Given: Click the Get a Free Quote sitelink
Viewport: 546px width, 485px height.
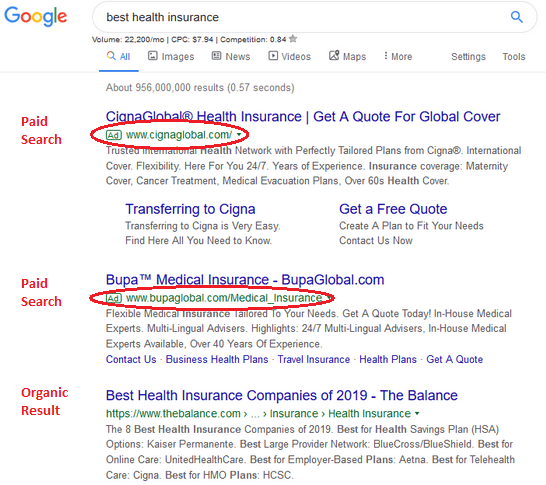Looking at the screenshot, I should tap(393, 209).
